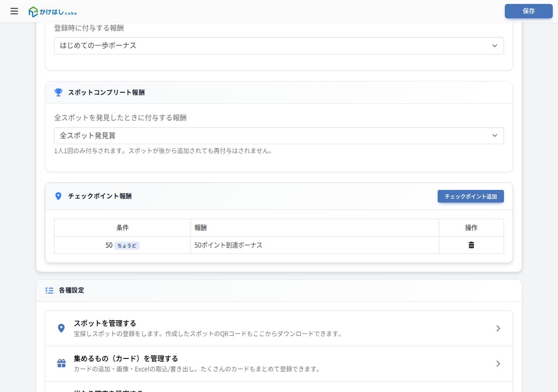The image size is (558, 392).
Task: Click the 保存 button
Action: (528, 11)
